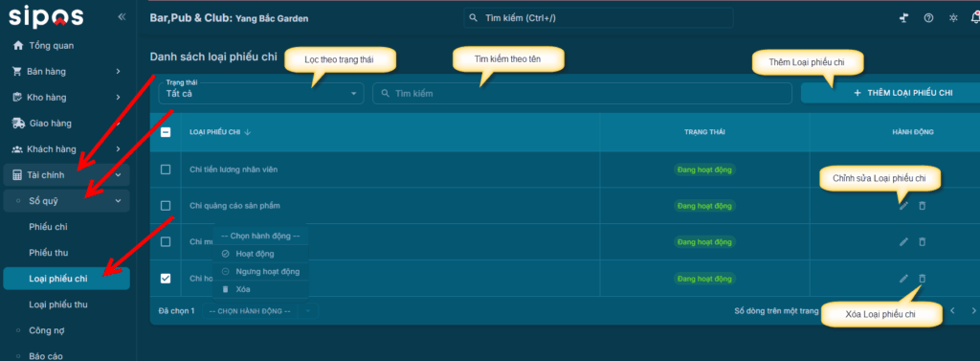The width and height of the screenshot is (980, 361).
Task: Click the Giao hàng truck icon
Action: (x=19, y=124)
